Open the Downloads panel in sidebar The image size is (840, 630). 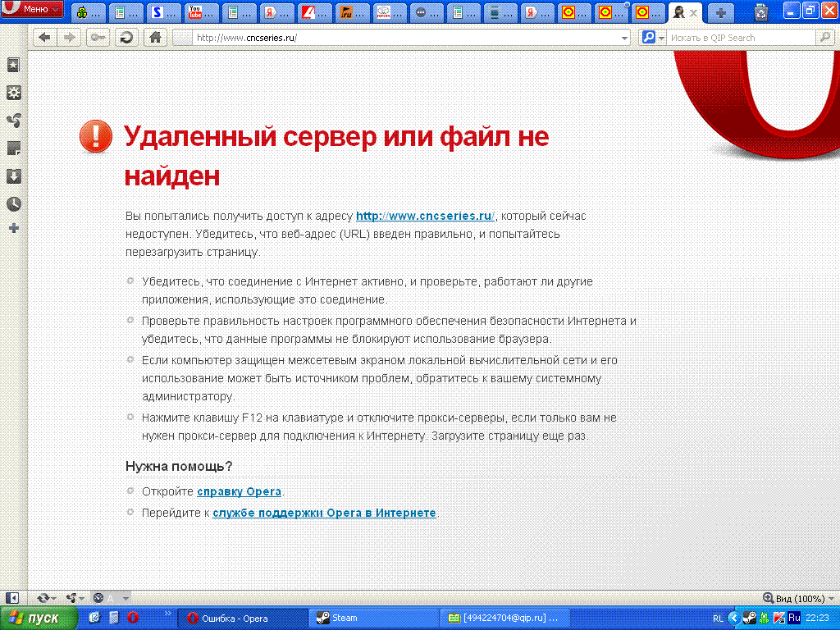tap(13, 176)
